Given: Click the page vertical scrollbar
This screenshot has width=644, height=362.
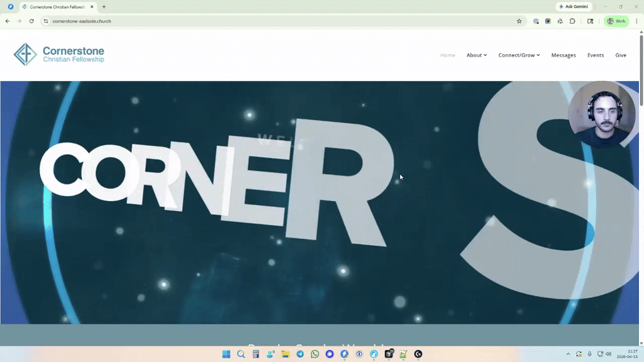Looking at the screenshot, I should [x=641, y=70].
